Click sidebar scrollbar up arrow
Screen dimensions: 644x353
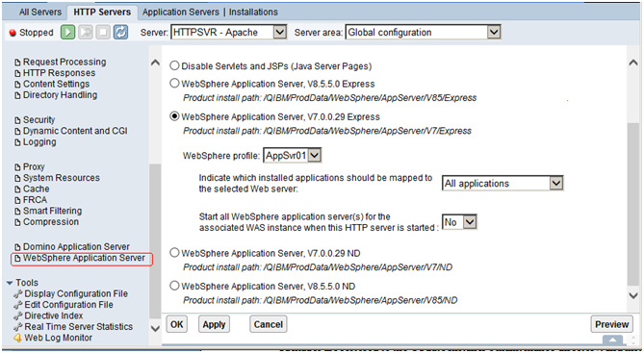pyautogui.click(x=155, y=63)
